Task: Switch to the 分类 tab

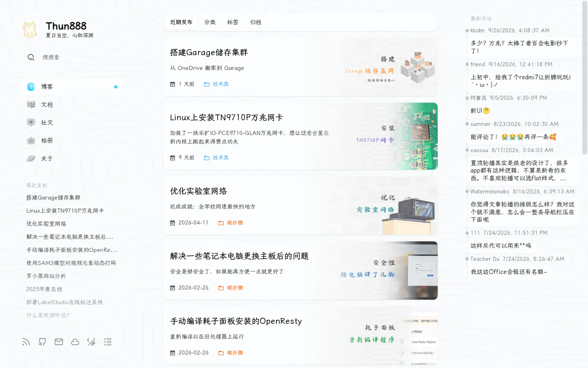Action: 210,22
